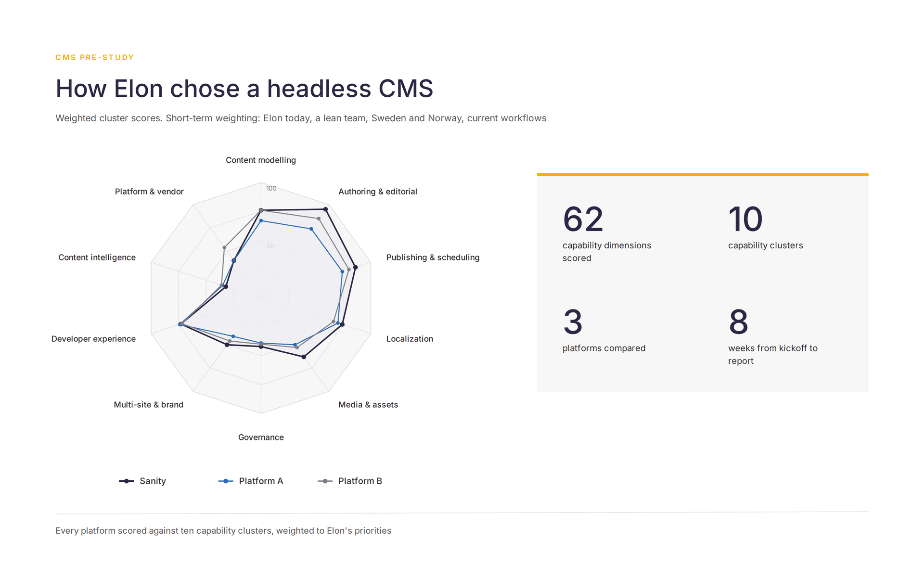The image size is (924, 566).
Task: Click the Platform A point on Authoring & editorial
Action: click(311, 229)
